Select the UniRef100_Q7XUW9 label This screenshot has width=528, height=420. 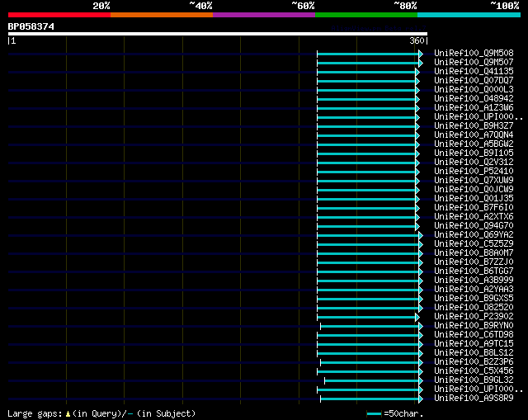tap(474, 181)
